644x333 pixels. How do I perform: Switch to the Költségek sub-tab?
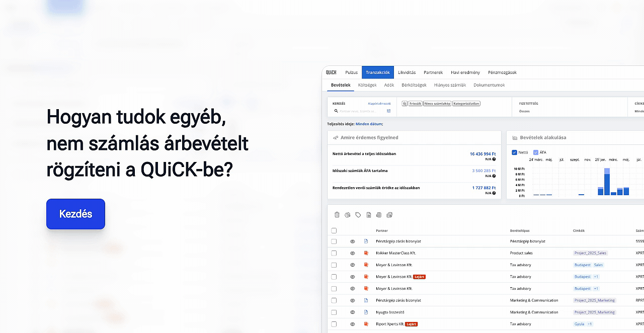click(367, 85)
